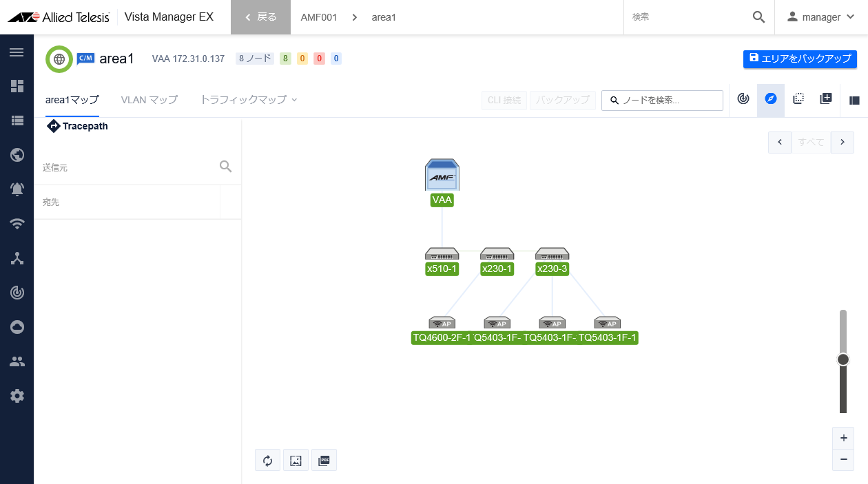The width and height of the screenshot is (868, 484).
Task: Focus the ノードを検索 input field
Action: [662, 100]
